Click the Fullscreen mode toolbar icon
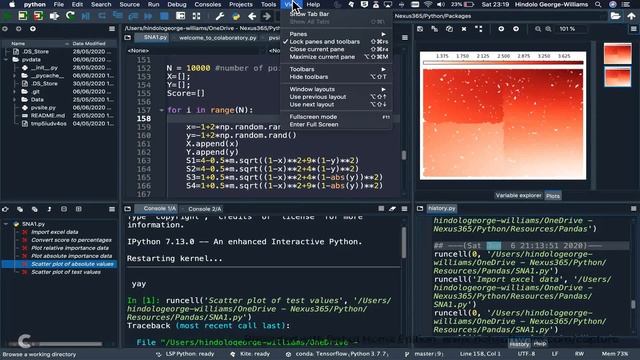Viewport: 640px width, 360px height. tap(196, 16)
